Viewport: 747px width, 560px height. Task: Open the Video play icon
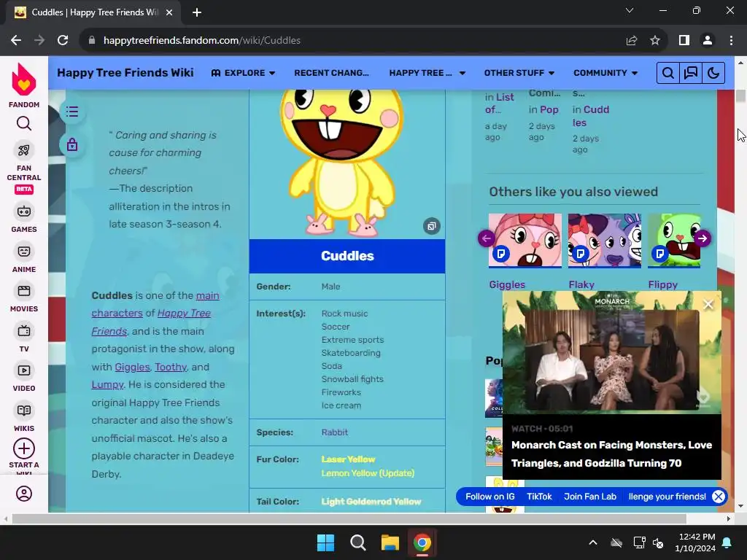coord(24,370)
